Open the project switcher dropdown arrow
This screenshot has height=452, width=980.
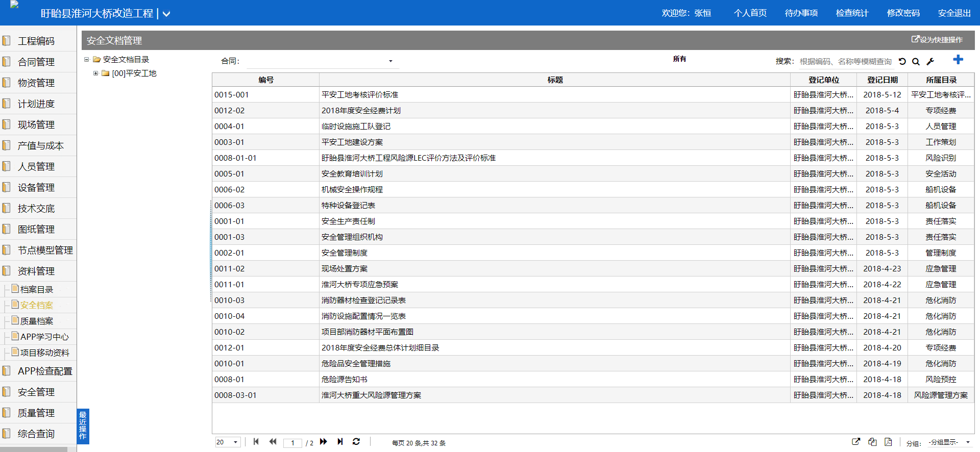(x=166, y=14)
